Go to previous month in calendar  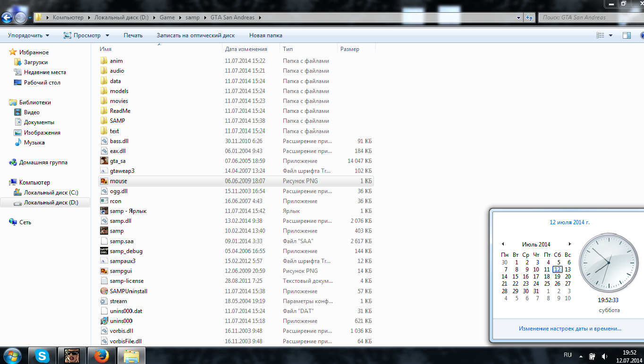[x=503, y=244]
